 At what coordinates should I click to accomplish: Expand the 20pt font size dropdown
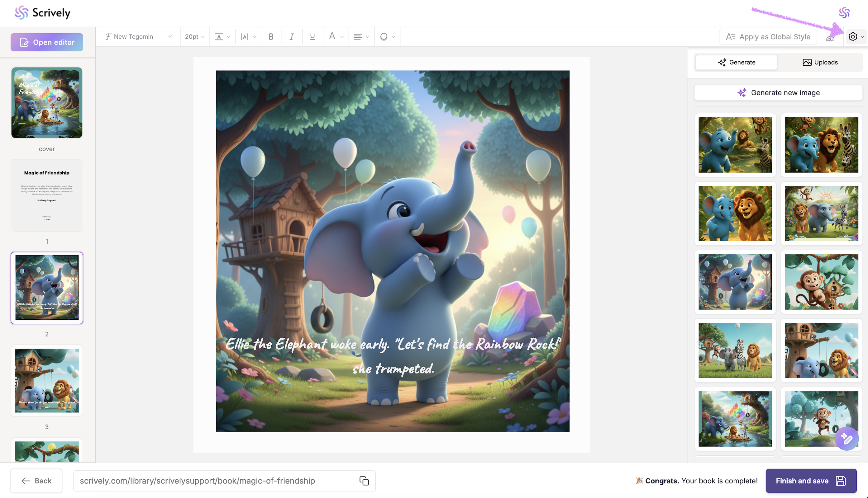194,37
